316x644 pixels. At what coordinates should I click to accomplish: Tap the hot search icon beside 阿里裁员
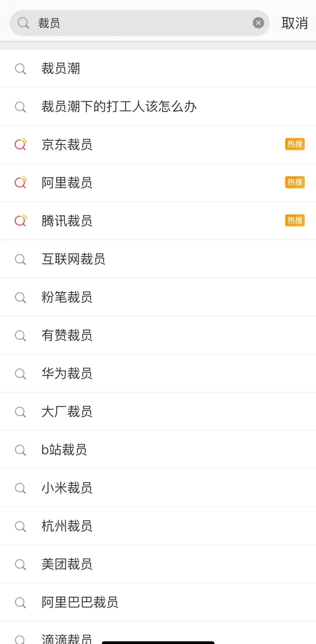pos(20,183)
